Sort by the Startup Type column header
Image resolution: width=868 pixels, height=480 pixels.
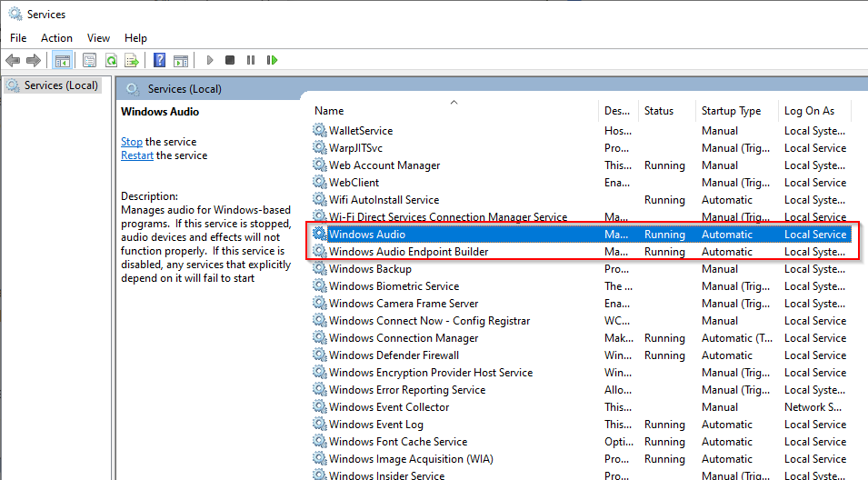click(x=732, y=111)
